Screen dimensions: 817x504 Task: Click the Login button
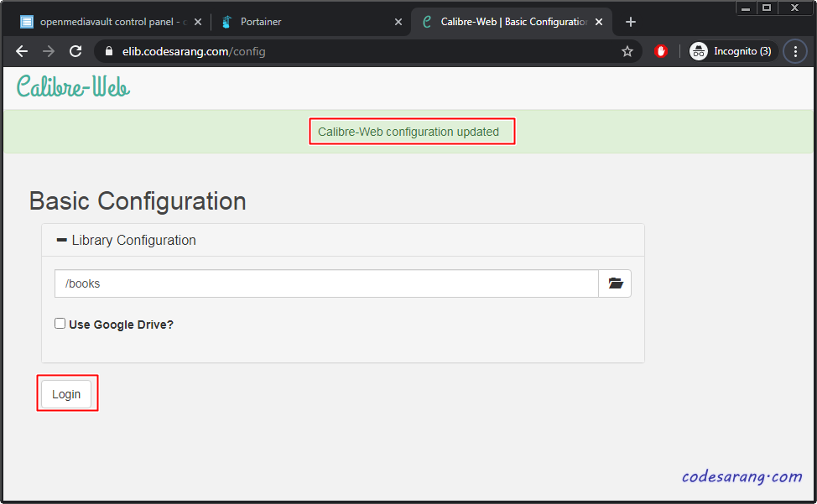coord(66,394)
